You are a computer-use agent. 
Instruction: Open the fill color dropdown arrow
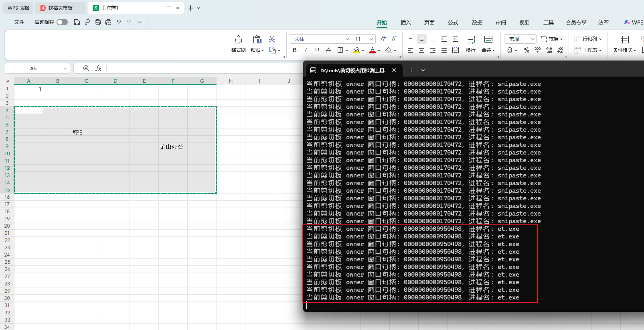(x=363, y=51)
